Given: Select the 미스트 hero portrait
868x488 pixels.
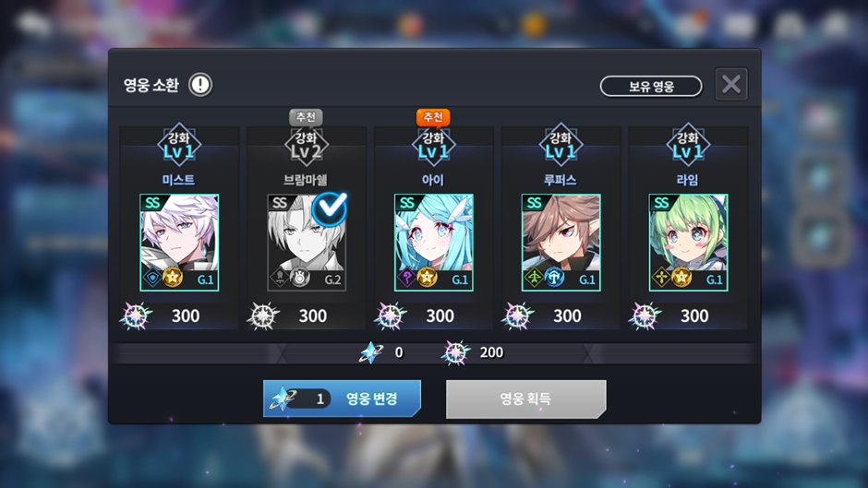Looking at the screenshot, I should coord(179,243).
